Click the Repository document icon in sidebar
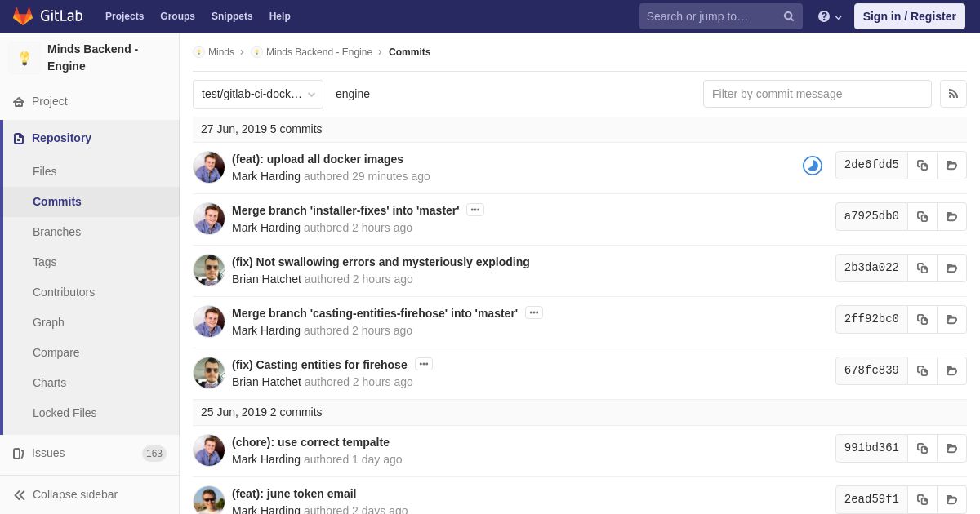Image resolution: width=980 pixels, height=514 pixels. (19, 139)
